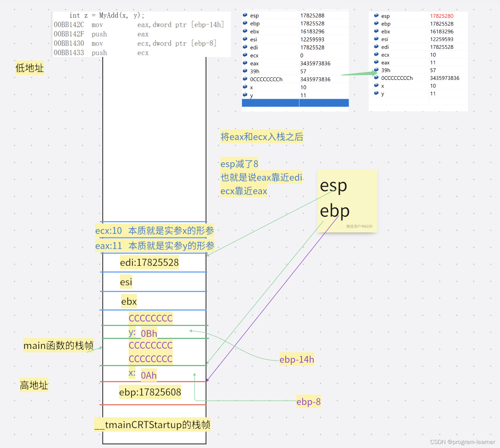Click the push ecx line at 00BB1433

[101, 52]
